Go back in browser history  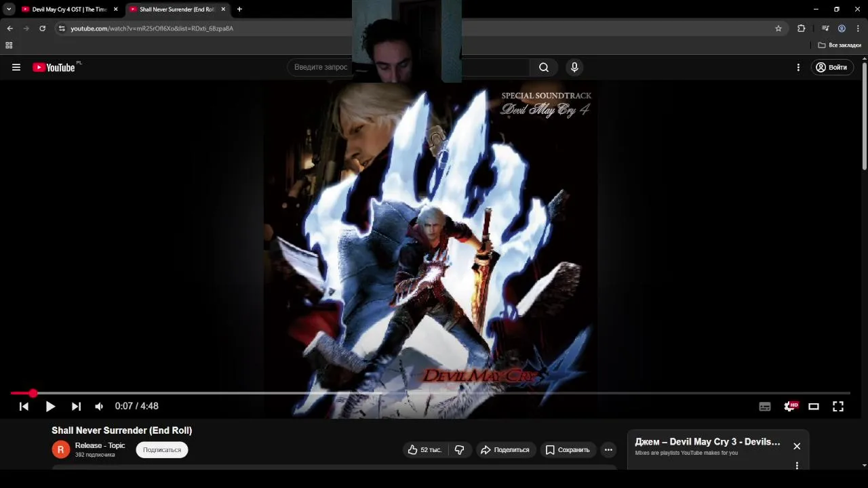point(9,28)
